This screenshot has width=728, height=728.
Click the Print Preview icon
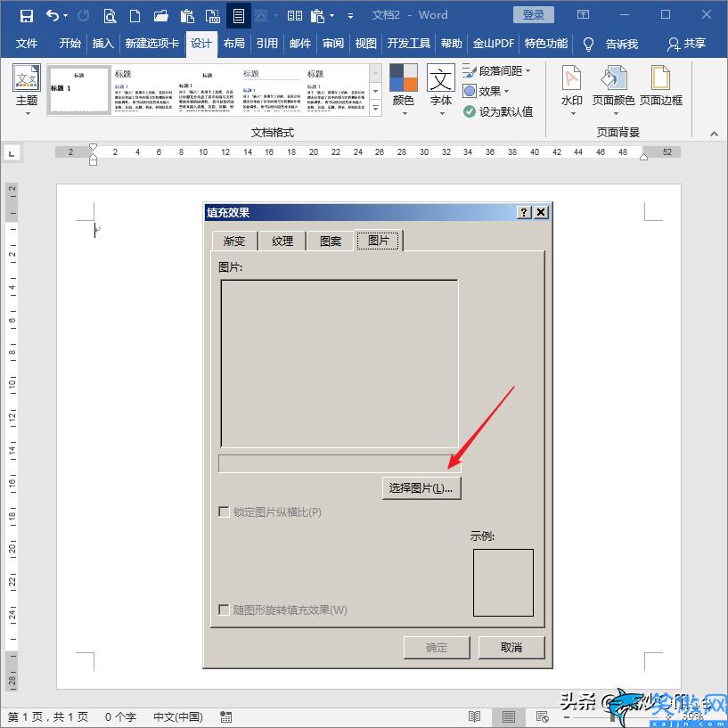[110, 16]
